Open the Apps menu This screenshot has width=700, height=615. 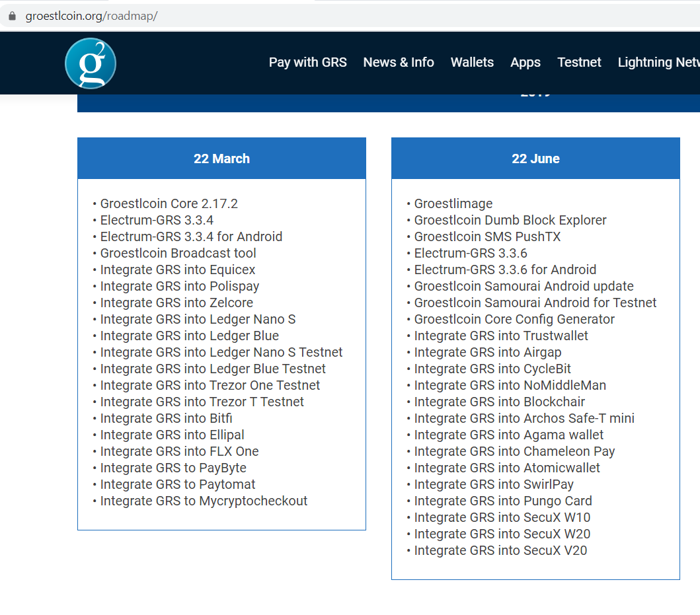tap(525, 62)
